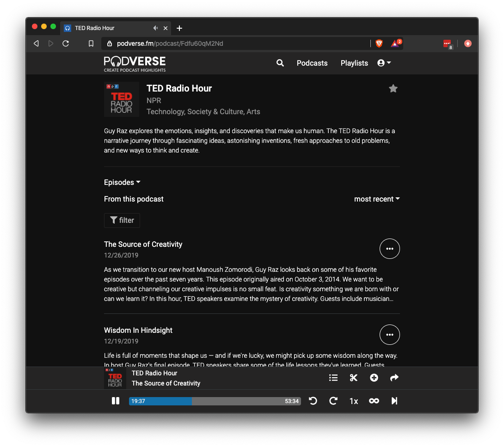Toggle subscribe star for TED Radio Hour
504x447 pixels.
393,88
